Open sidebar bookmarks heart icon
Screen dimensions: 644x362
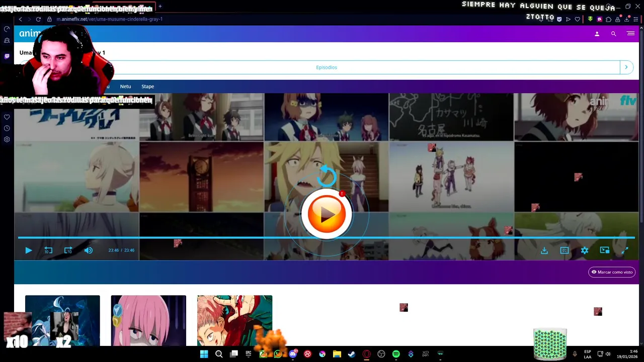7,117
